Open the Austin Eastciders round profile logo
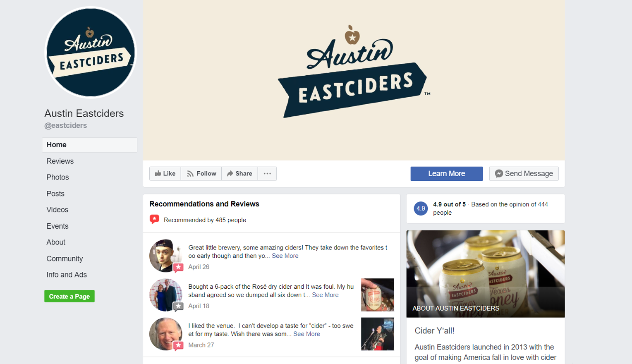 [x=90, y=53]
